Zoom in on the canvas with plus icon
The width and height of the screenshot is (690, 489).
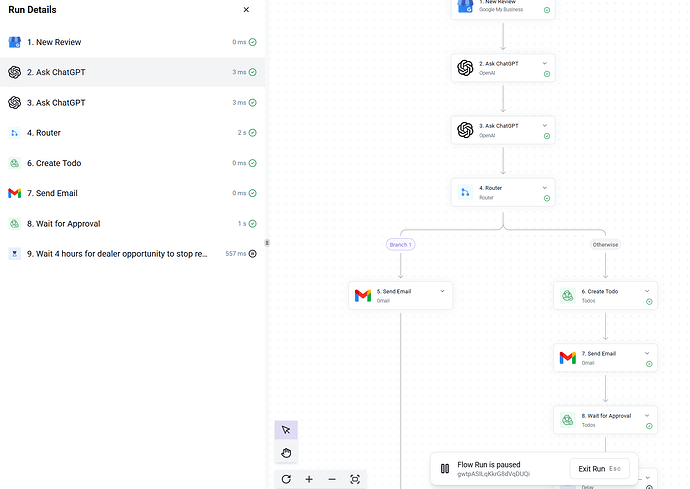(x=309, y=479)
